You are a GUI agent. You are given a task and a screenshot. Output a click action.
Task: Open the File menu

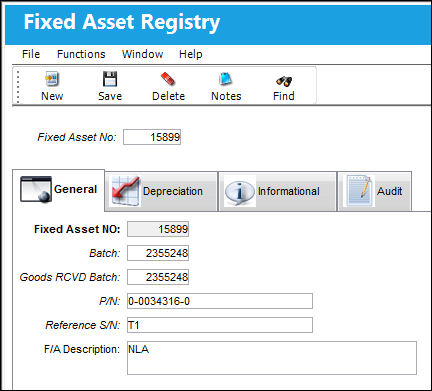[31, 54]
